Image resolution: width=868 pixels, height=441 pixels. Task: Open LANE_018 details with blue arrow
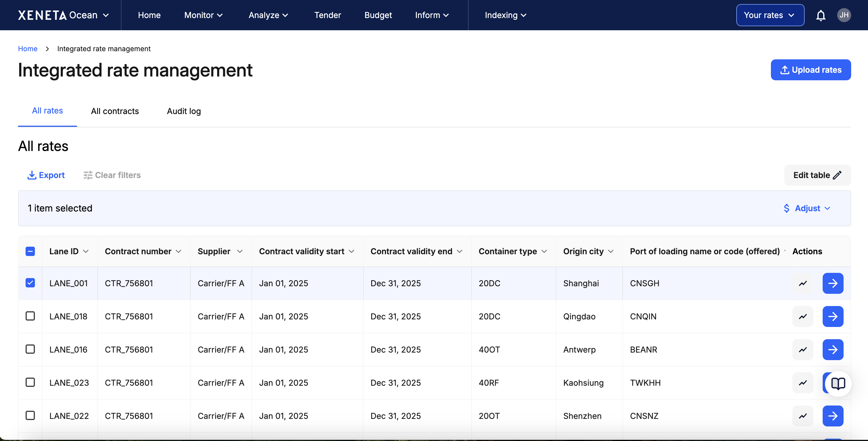833,316
